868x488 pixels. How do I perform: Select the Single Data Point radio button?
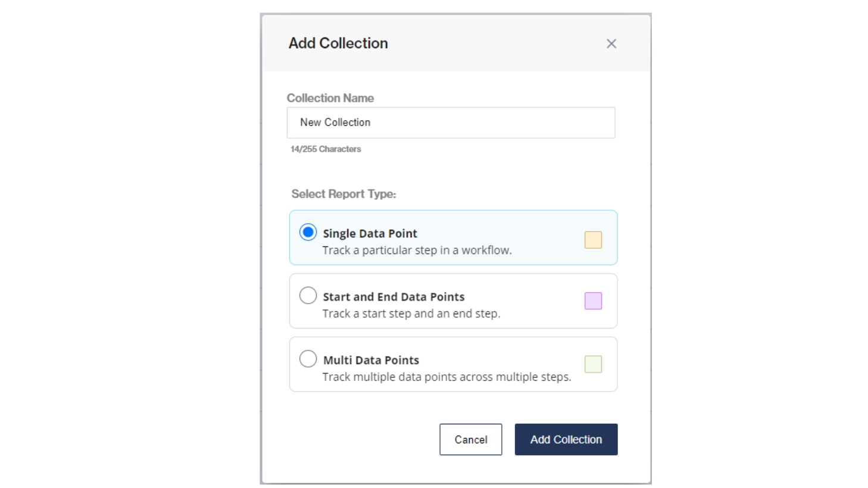[x=308, y=232]
